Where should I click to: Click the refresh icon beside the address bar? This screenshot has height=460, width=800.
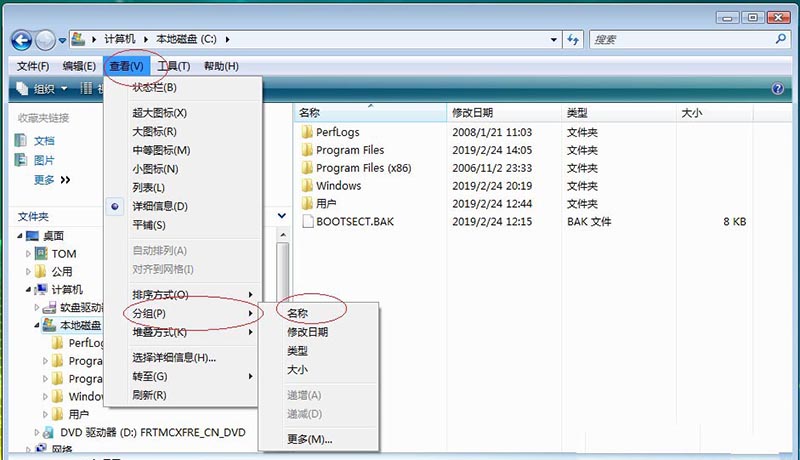(573, 39)
